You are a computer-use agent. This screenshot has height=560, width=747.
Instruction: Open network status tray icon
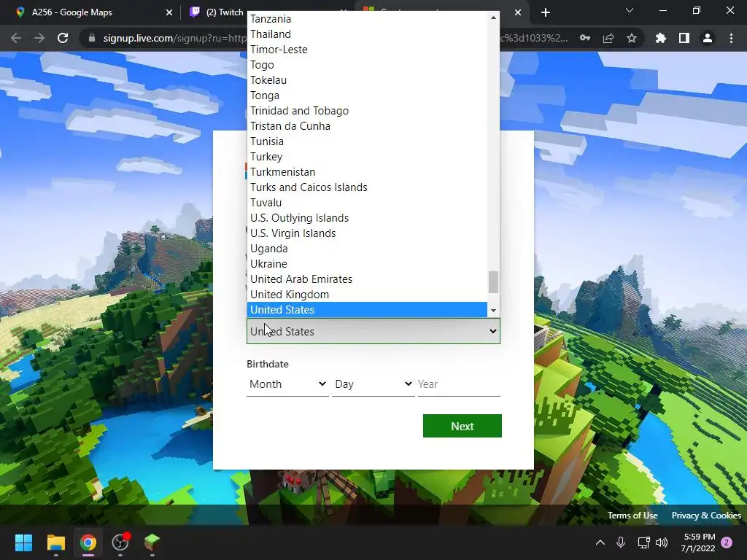(643, 542)
